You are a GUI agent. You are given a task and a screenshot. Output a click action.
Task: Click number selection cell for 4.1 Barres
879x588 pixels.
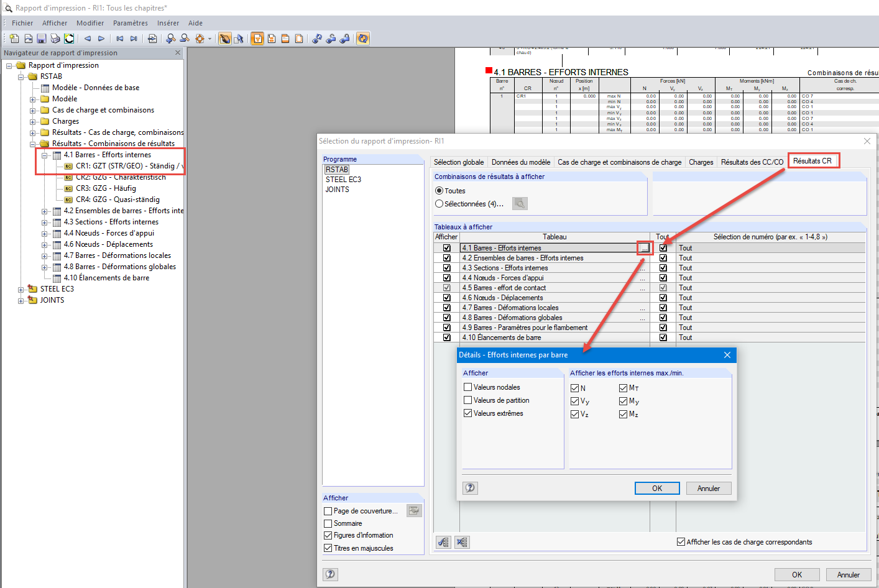(x=770, y=248)
